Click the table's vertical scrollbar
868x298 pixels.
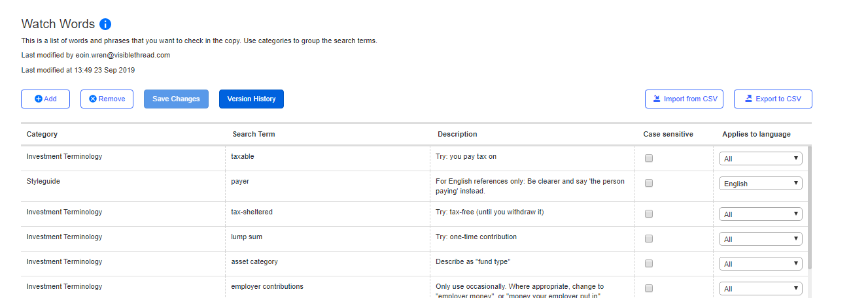(810, 208)
